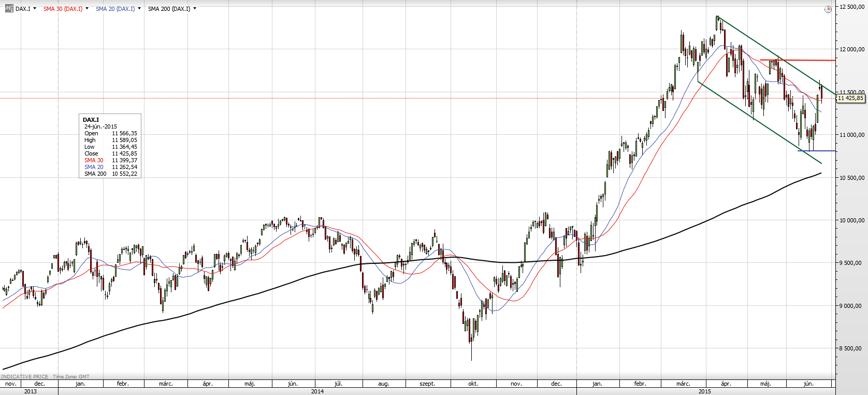Click the current price tag 11 425,85 on axis
Screen dimensions: 868x395
(x=850, y=98)
